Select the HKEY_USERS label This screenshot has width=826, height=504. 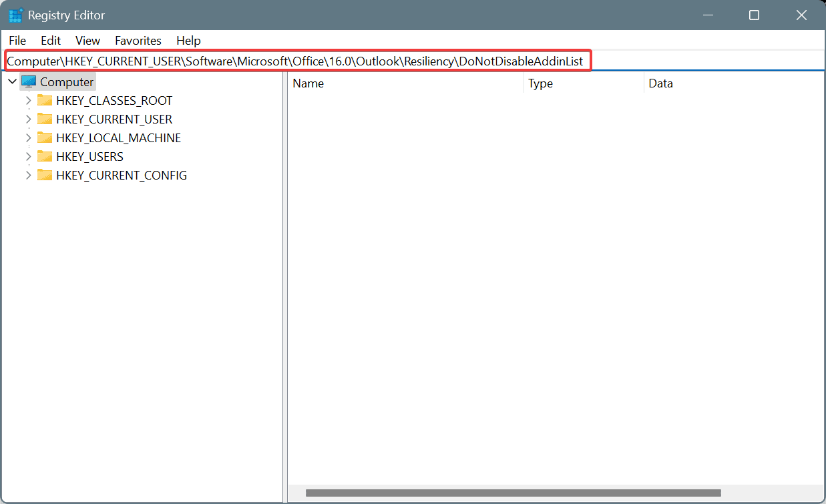point(89,157)
